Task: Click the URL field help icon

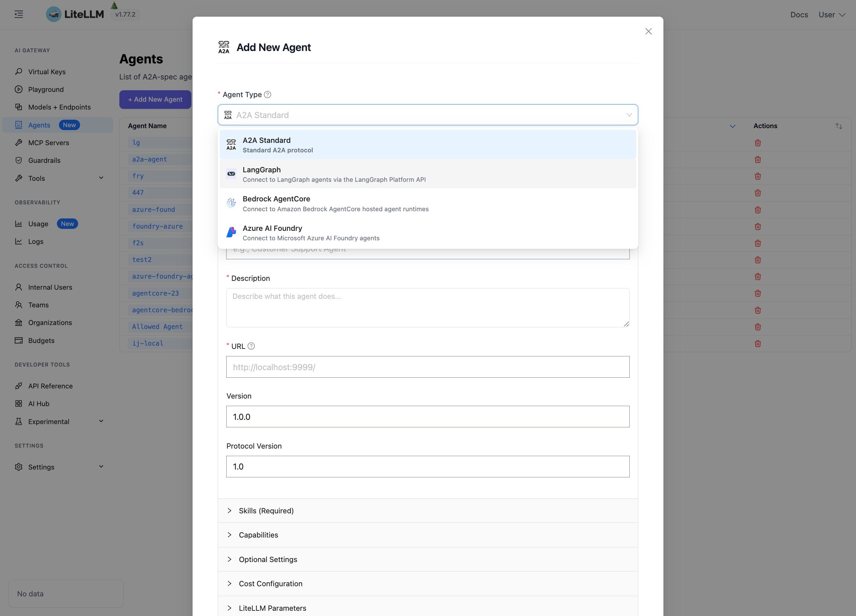Action: click(251, 346)
